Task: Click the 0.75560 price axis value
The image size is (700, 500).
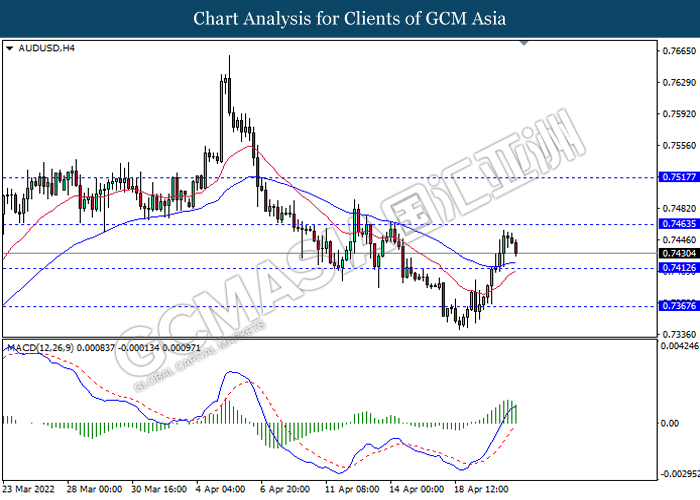Action: tap(679, 146)
